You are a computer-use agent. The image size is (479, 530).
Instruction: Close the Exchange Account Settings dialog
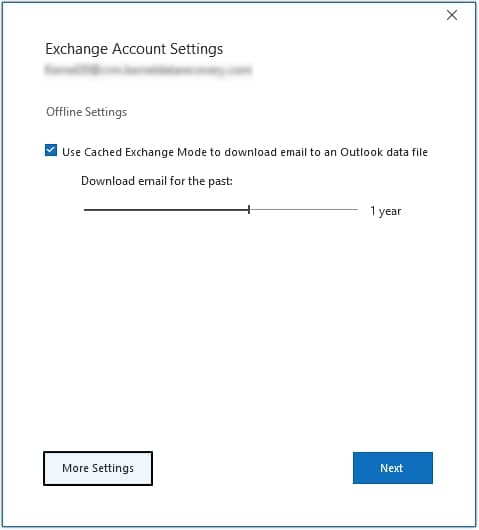click(x=452, y=15)
